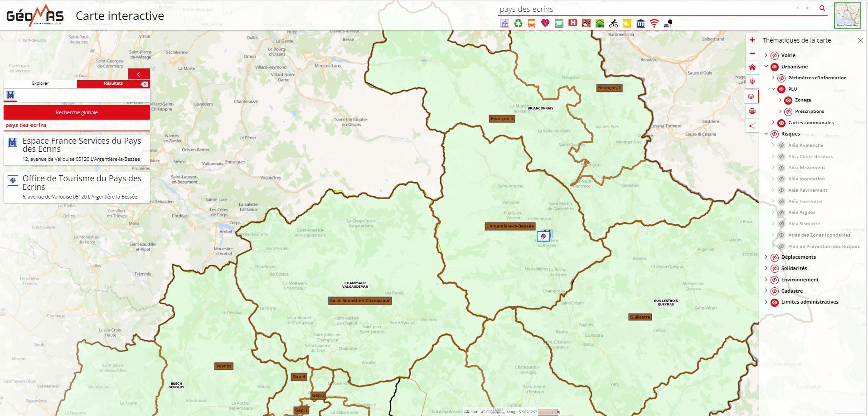Click the geolocation pin button
This screenshot has height=416, width=868.
[752, 82]
